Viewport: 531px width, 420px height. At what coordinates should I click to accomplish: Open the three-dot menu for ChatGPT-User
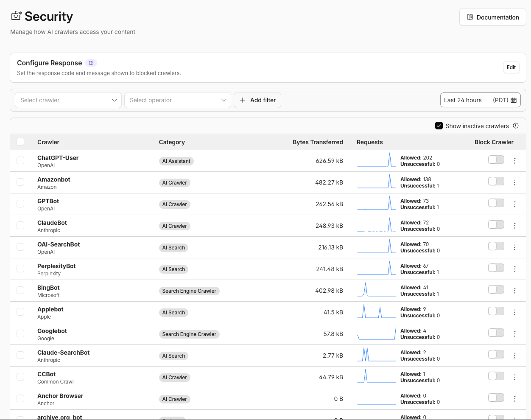pos(515,161)
